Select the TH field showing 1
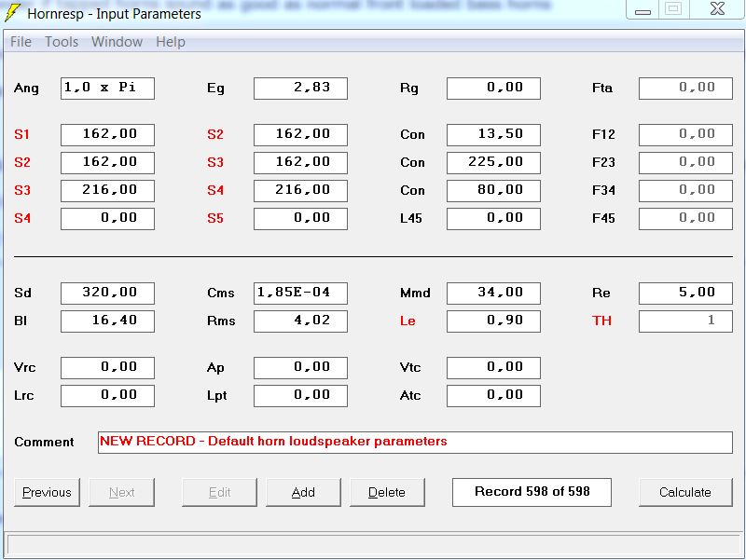This screenshot has width=746, height=560. click(x=685, y=321)
